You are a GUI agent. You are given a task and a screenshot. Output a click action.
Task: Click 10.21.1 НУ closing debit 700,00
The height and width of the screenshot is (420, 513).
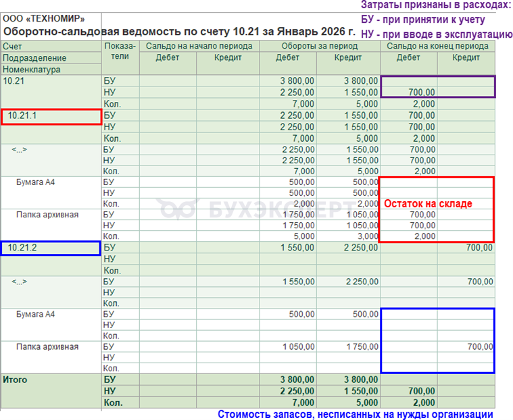pyautogui.click(x=422, y=127)
